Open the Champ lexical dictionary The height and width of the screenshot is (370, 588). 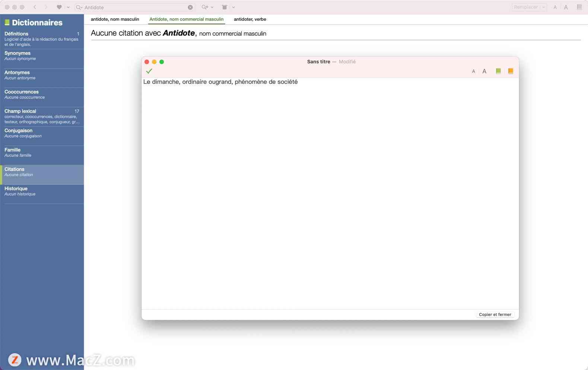42,117
